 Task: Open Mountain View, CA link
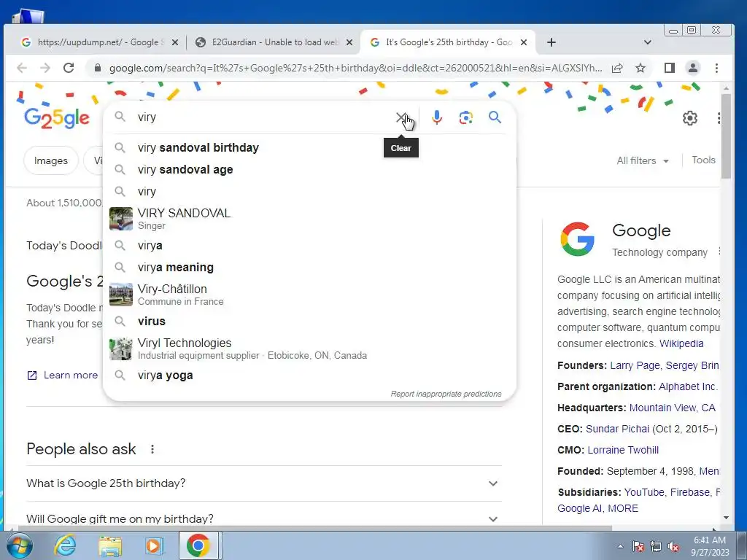tap(672, 408)
